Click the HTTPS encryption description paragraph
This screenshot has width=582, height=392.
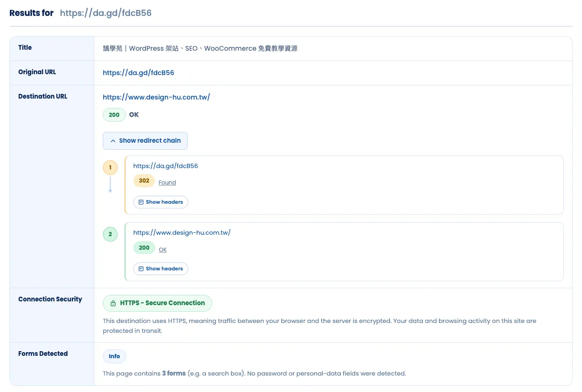coord(320,326)
